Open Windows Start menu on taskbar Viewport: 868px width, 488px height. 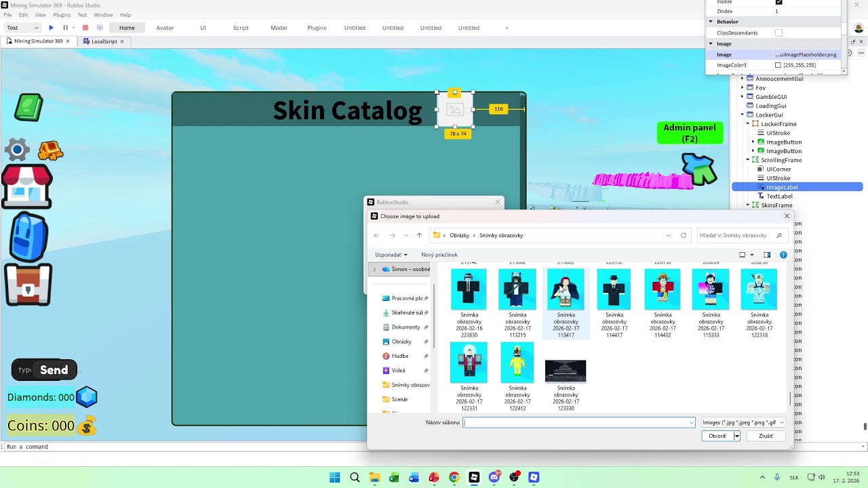point(335,477)
